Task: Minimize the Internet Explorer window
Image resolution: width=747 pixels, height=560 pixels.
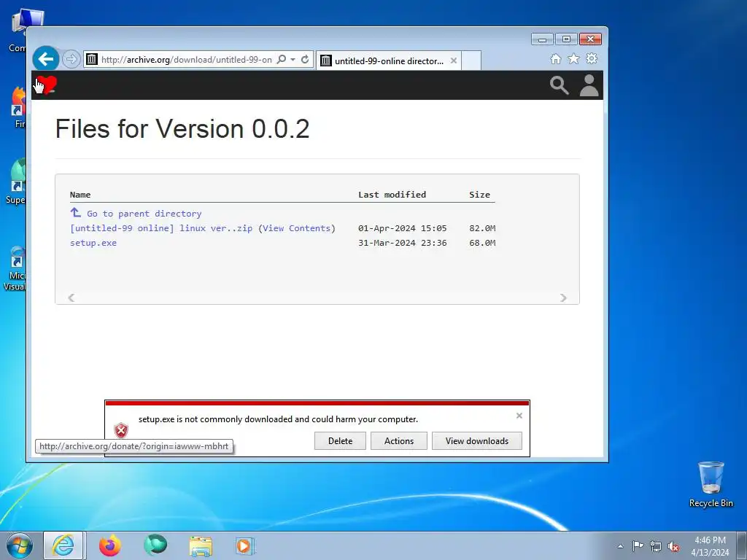Action: click(x=542, y=39)
